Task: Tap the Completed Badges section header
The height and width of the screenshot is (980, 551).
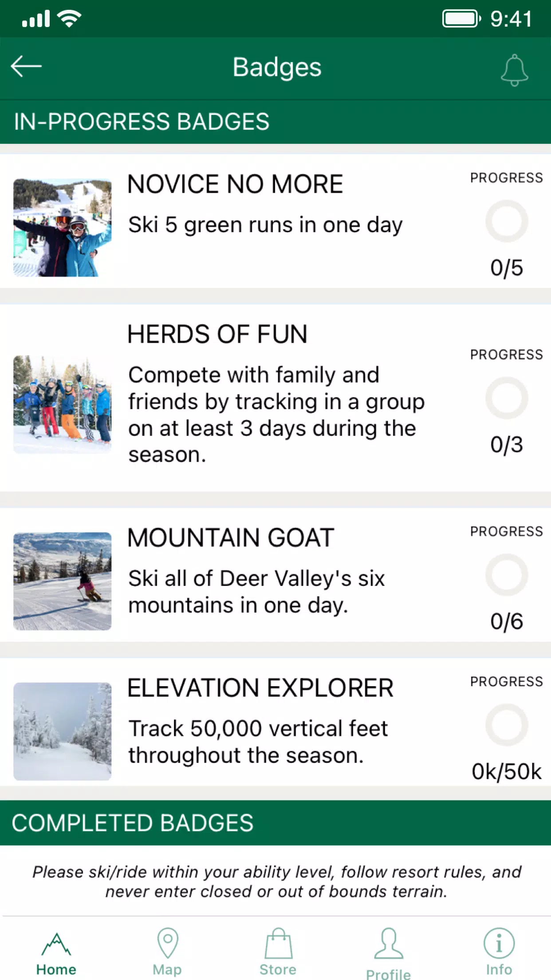Action: pyautogui.click(x=133, y=823)
